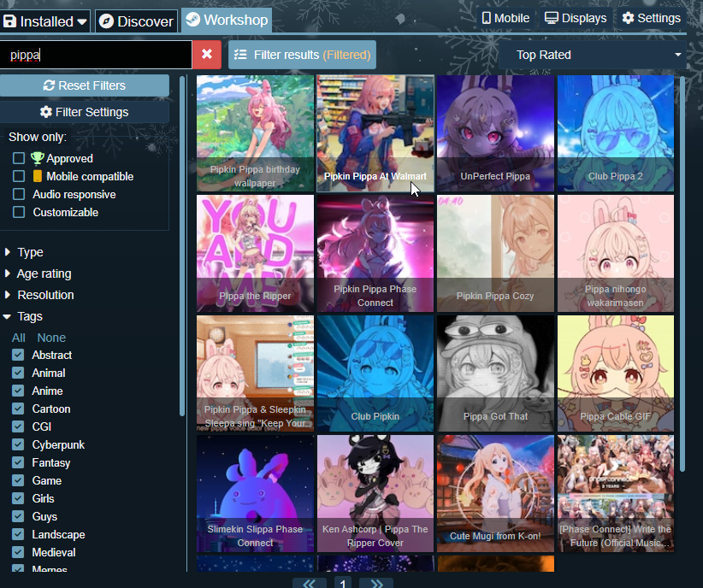Uncheck the Animal tag
This screenshot has height=588, width=703.
click(x=18, y=373)
